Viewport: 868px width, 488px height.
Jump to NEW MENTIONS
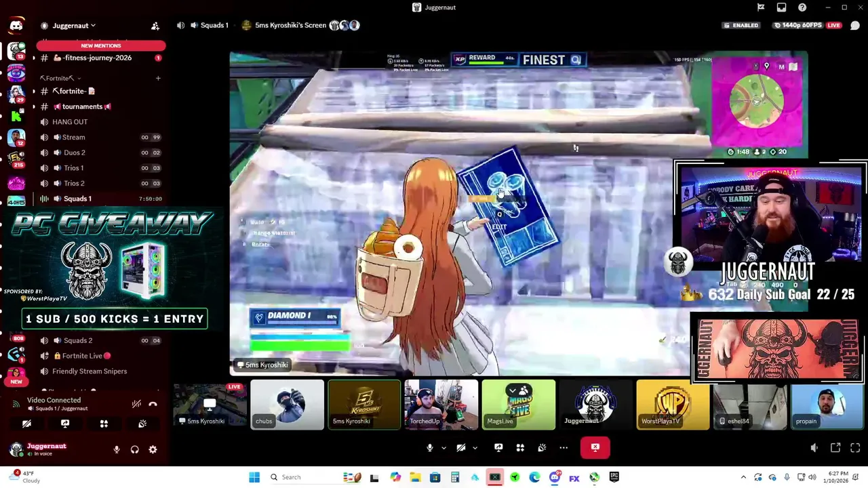coord(100,45)
